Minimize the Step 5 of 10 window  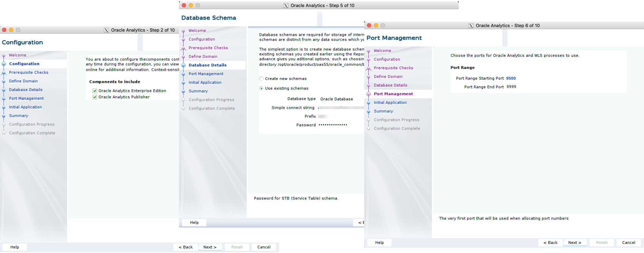point(191,5)
